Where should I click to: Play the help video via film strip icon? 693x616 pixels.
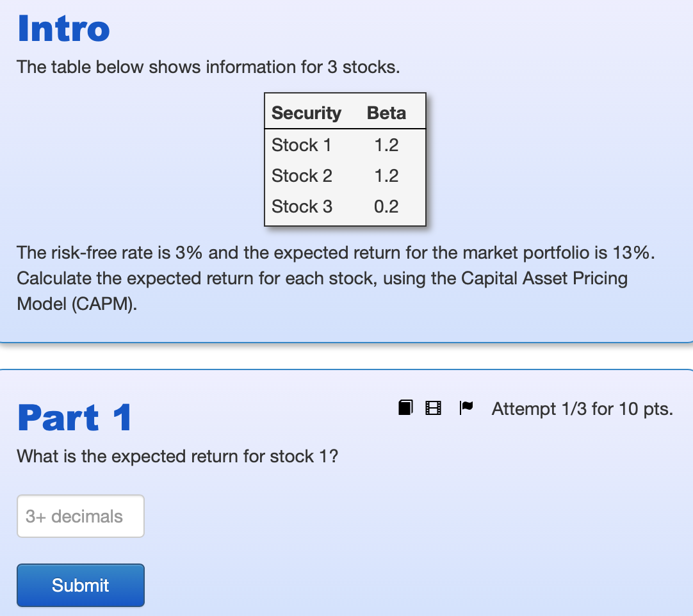point(433,407)
